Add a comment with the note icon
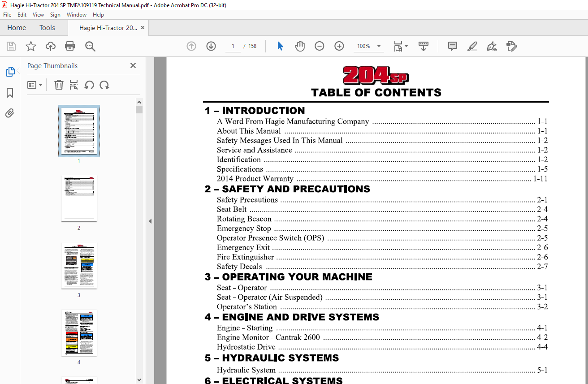 (453, 46)
